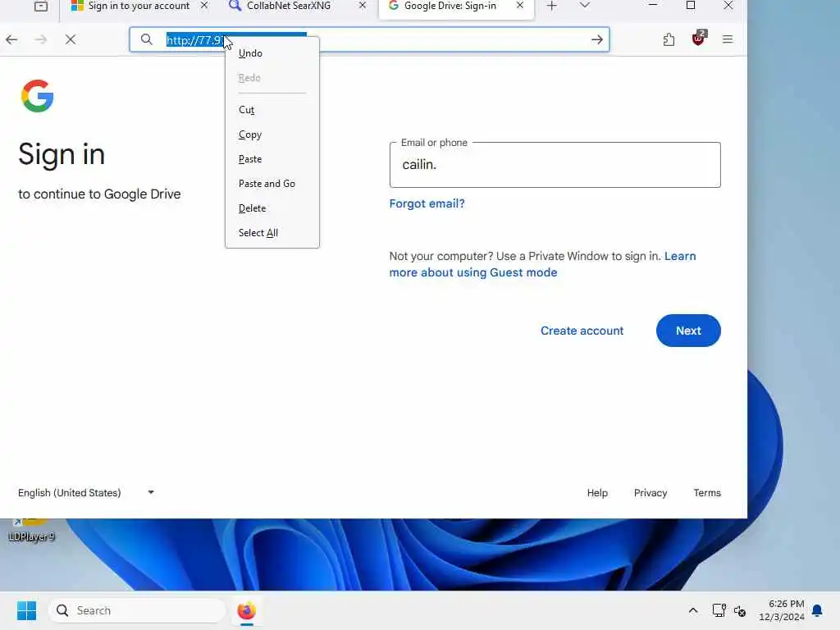Go back with the browser back arrow

click(11, 39)
